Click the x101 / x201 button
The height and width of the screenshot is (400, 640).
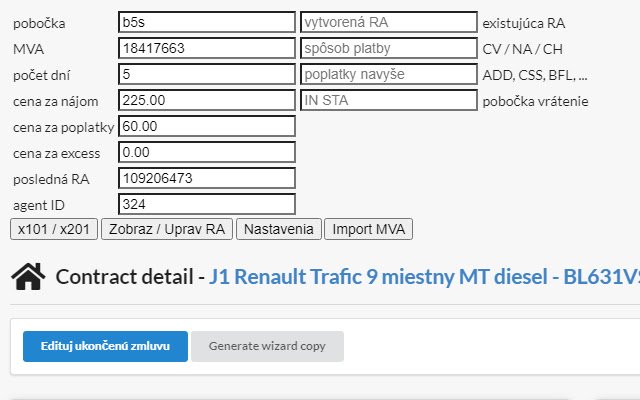(54, 229)
